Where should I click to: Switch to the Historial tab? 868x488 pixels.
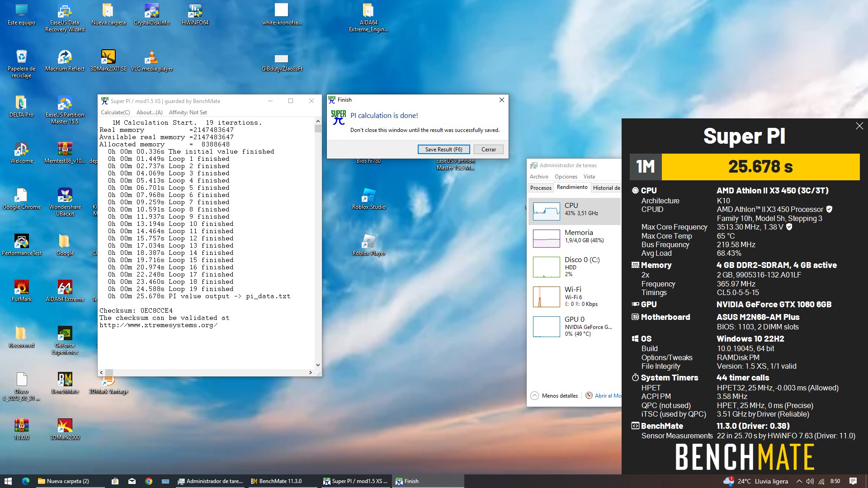[606, 188]
